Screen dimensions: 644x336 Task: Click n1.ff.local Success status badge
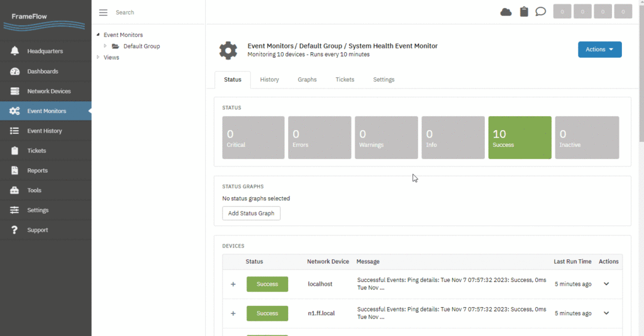267,313
